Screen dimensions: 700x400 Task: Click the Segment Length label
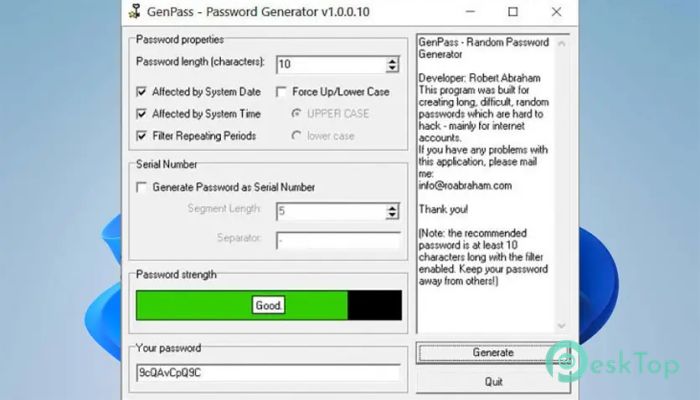[x=224, y=208]
